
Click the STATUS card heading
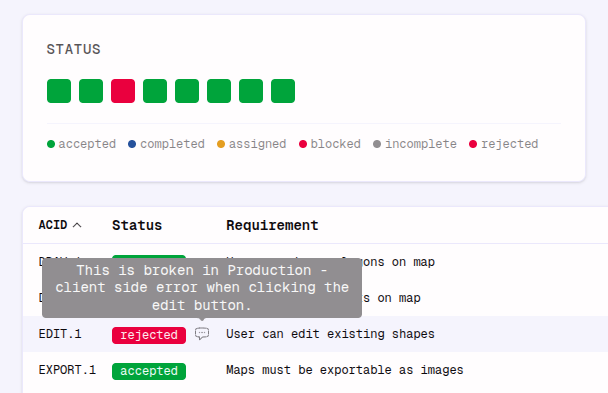74,50
